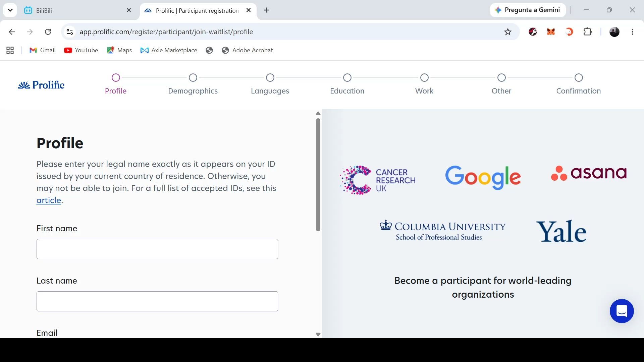The width and height of the screenshot is (644, 362).
Task: Click the Yale logo
Action: point(561,231)
